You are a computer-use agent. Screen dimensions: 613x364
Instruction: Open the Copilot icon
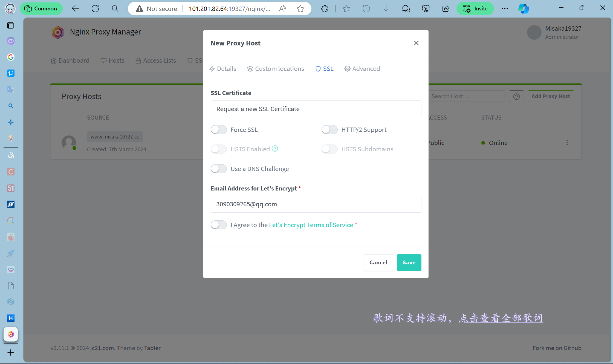[x=524, y=8]
